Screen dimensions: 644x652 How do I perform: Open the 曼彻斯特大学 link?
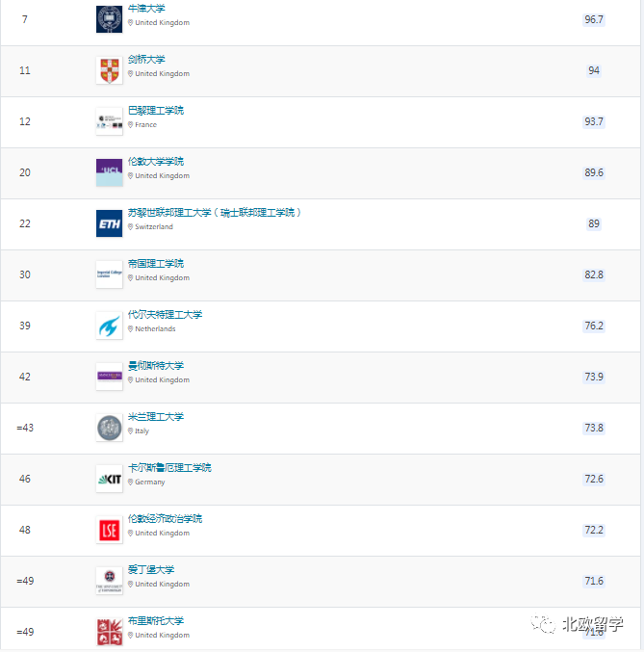tap(156, 366)
